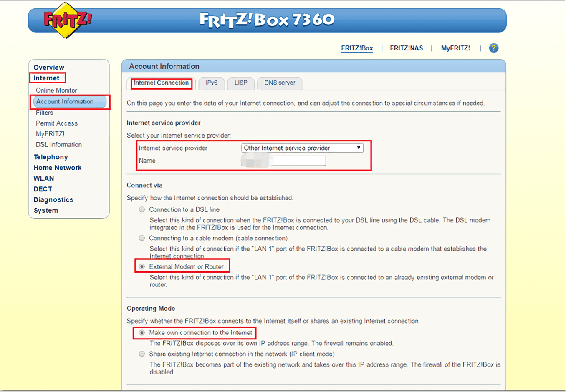Screen dimensions: 566x392
Task: Open the Diagnostics menu section
Action: (53, 200)
